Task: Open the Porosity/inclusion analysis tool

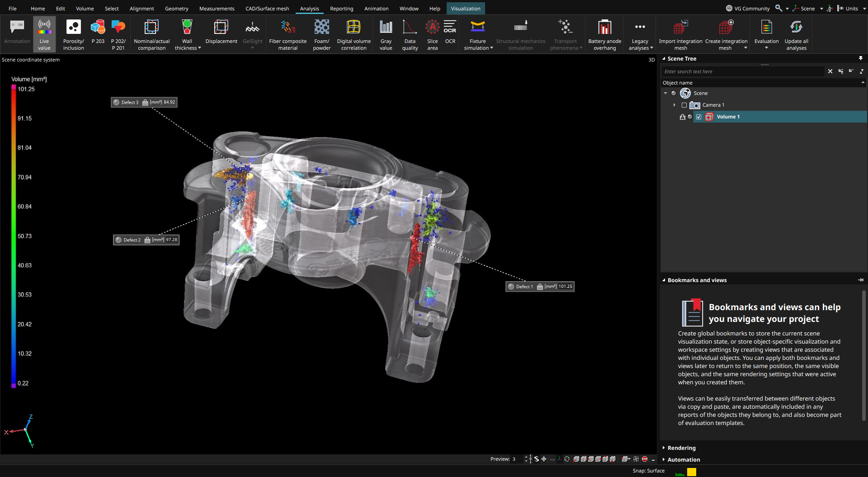Action: click(73, 34)
